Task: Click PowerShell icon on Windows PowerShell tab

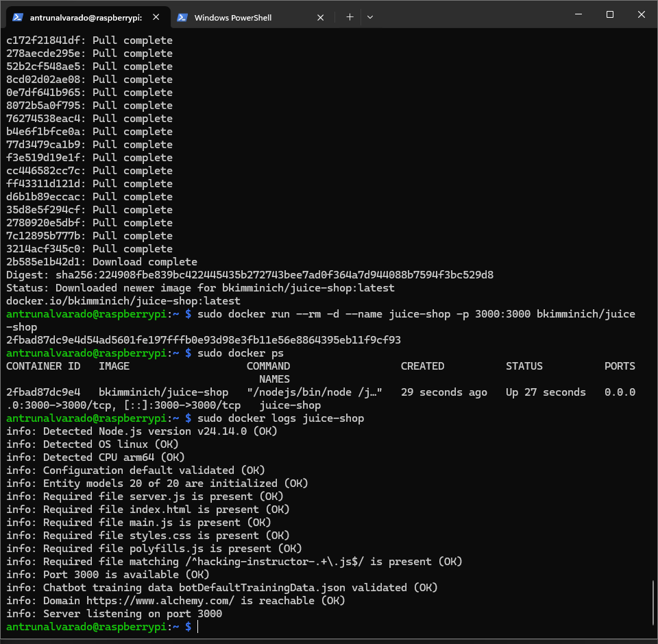Action: (182, 18)
